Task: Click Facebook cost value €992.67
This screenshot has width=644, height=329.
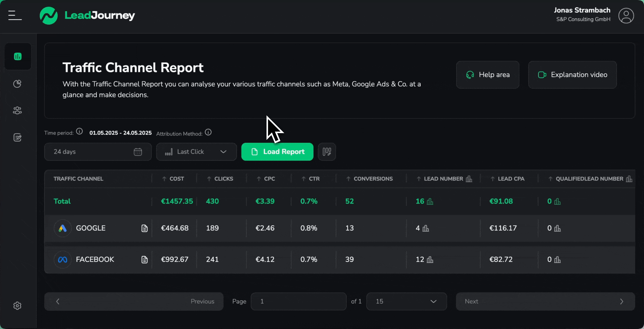Action: tap(175, 260)
